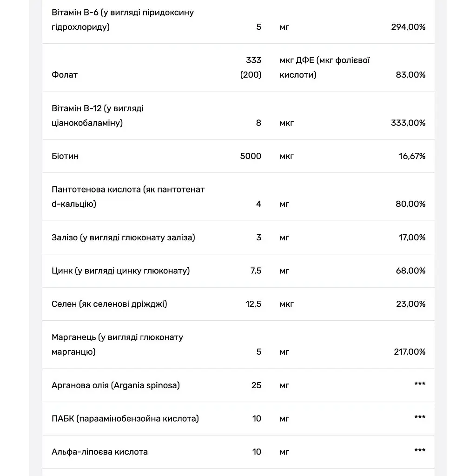The height and width of the screenshot is (476, 476).
Task: Click the Фолат ingredient name
Action: click(x=64, y=75)
